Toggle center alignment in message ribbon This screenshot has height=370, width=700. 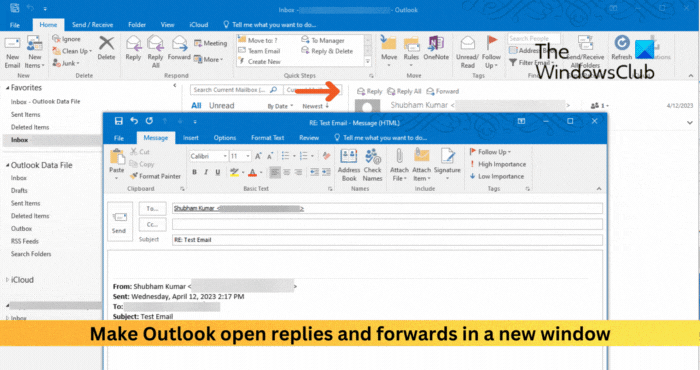pos(287,172)
